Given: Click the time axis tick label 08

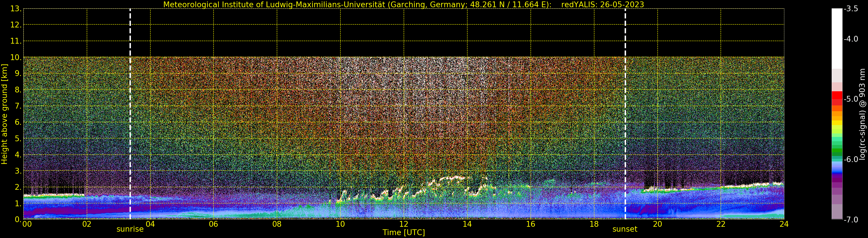Looking at the screenshot, I should coord(277,224).
